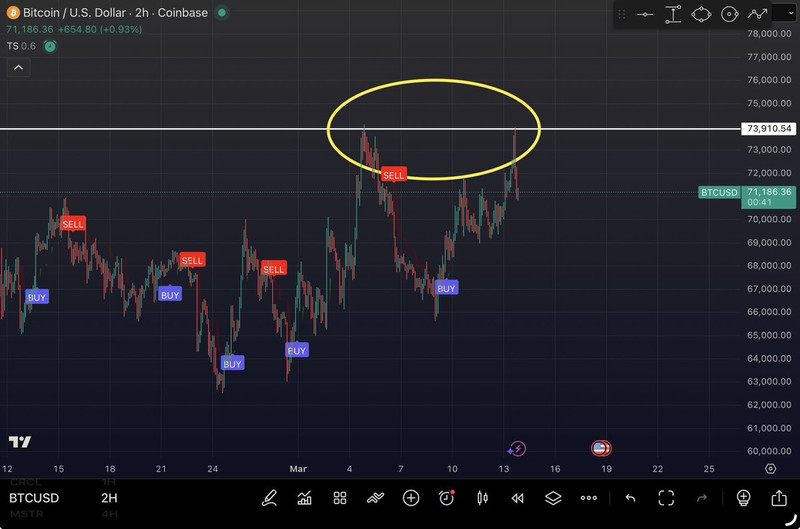Open the layout grid icon
This screenshot has height=529, width=800.
(340, 498)
